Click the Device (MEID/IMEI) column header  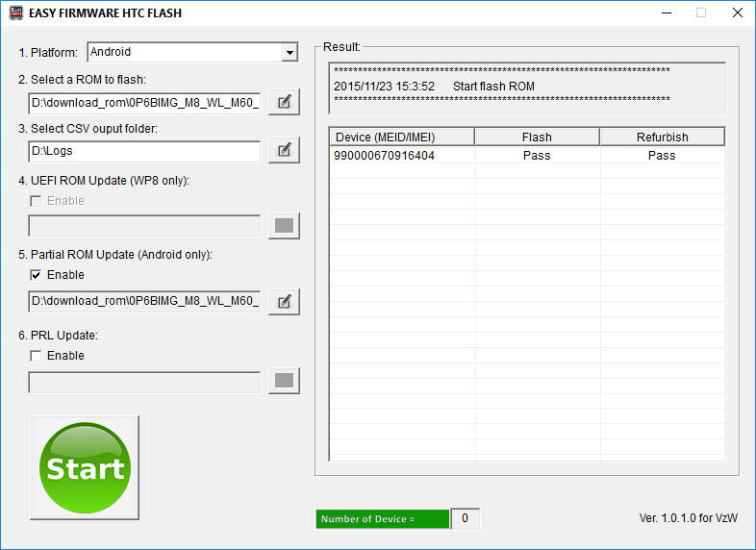point(402,137)
